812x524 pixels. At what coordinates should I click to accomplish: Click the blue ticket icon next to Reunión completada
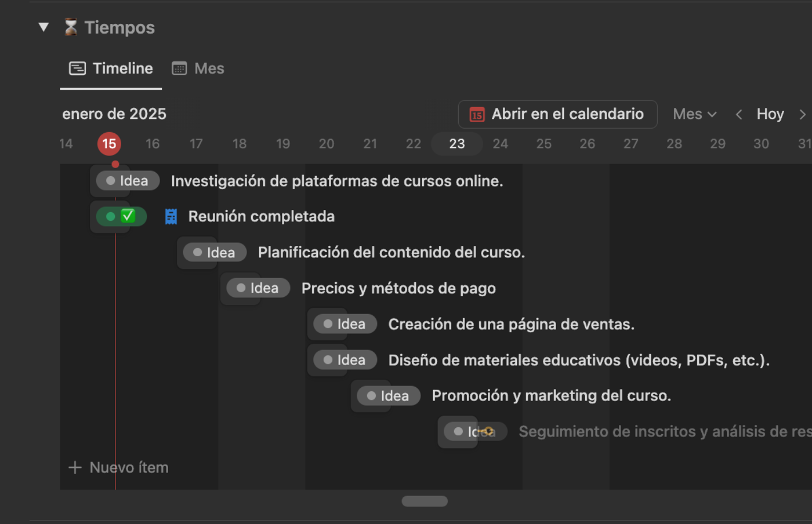(171, 216)
